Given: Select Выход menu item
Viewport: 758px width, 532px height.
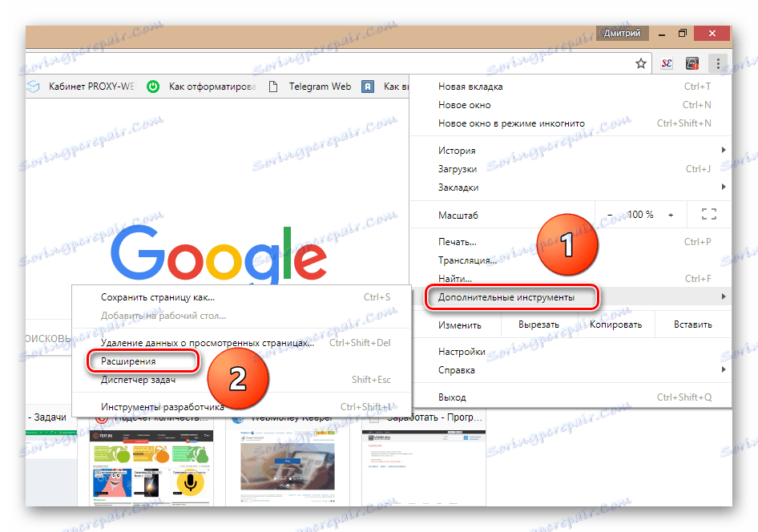Looking at the screenshot, I should point(571,397).
